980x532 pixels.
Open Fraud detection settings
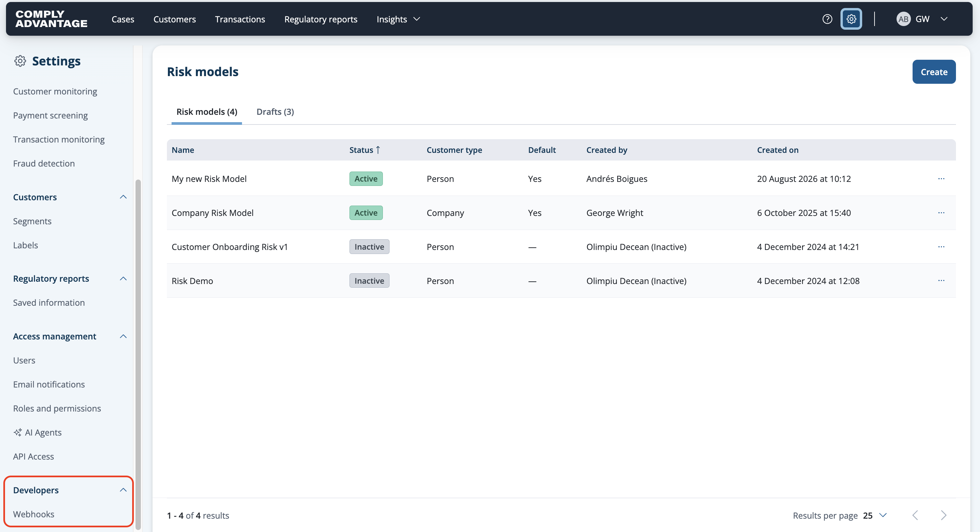coord(44,163)
